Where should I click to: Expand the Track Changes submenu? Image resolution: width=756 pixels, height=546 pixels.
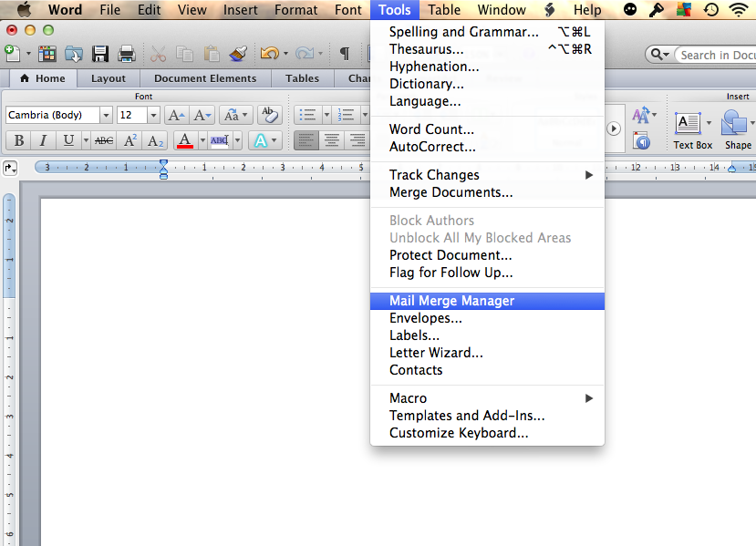[x=435, y=174]
